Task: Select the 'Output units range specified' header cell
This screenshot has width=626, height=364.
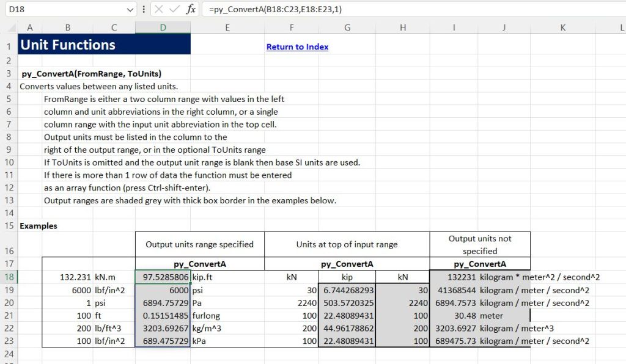Action: point(199,244)
